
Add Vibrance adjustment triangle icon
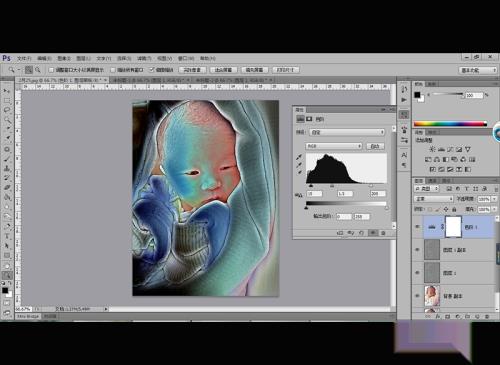click(x=468, y=149)
